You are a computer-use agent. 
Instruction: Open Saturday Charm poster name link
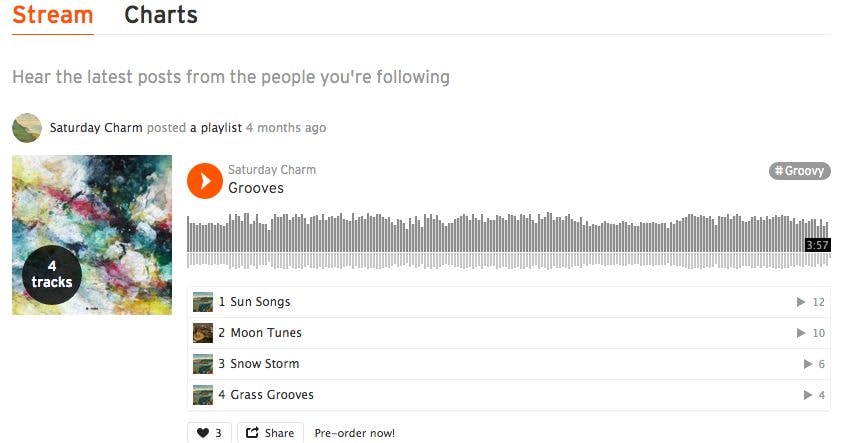click(x=96, y=128)
